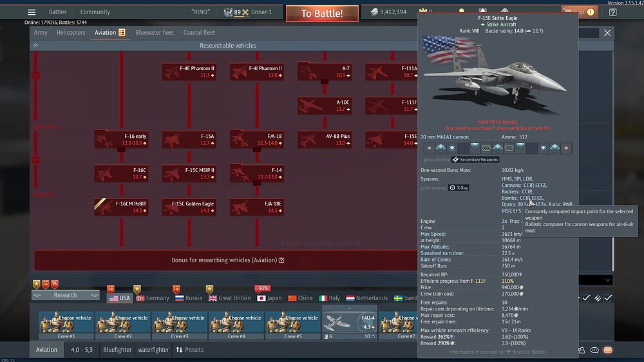
Task: Select the F-16C vehicle in tree
Action: 121,173
